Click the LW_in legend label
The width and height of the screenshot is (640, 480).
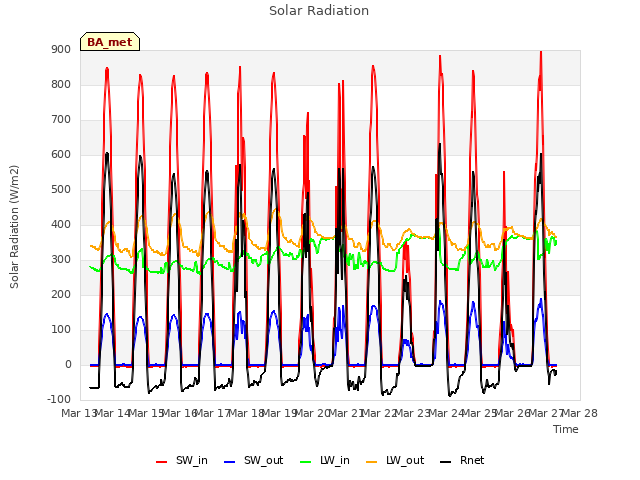coord(335,460)
